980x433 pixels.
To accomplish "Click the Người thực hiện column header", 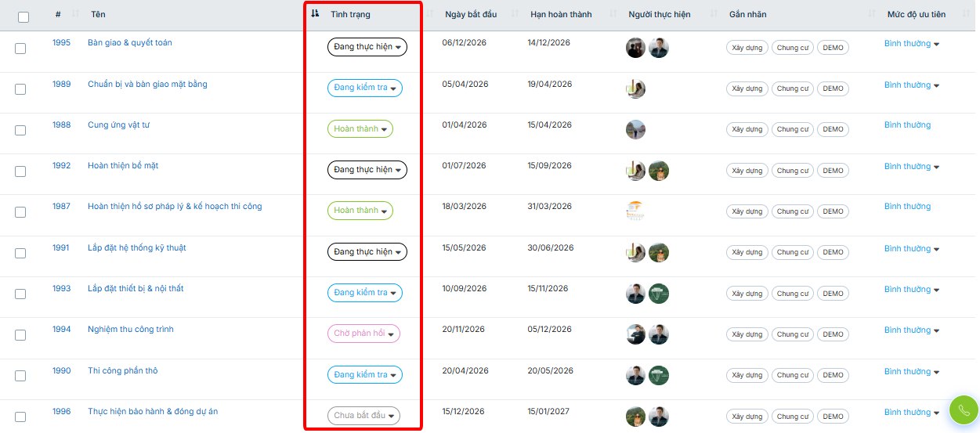I will [x=659, y=14].
